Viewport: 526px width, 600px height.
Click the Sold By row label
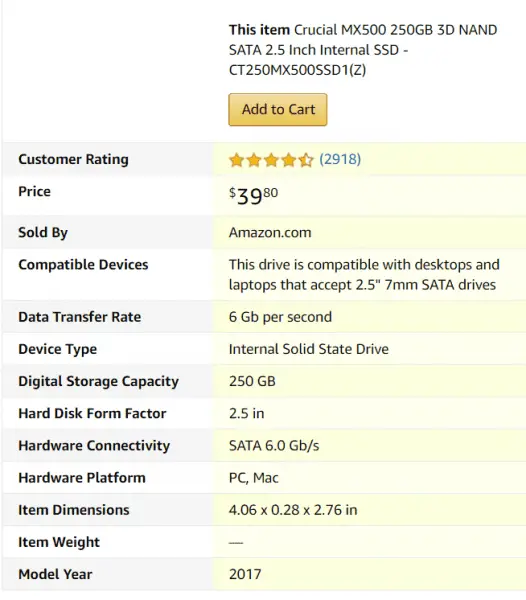pyautogui.click(x=43, y=232)
